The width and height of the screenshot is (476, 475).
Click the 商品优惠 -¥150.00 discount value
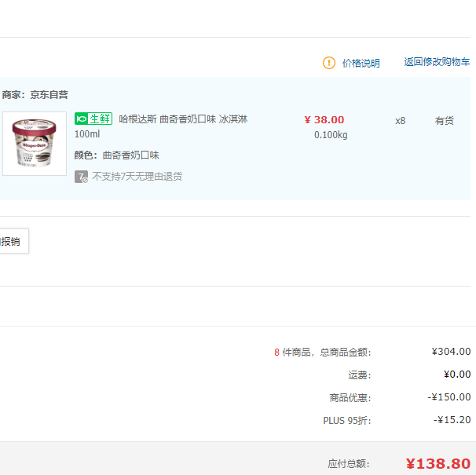(x=449, y=397)
